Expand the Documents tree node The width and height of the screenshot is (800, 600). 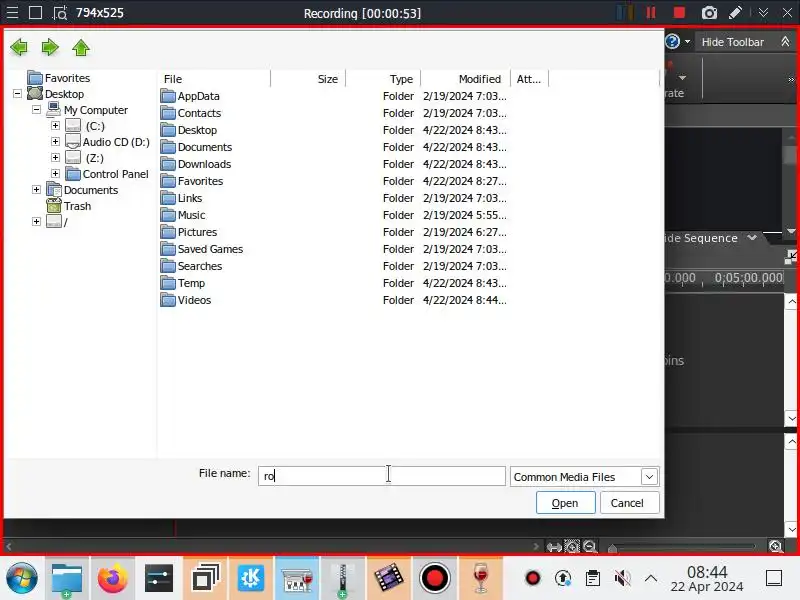tap(36, 190)
